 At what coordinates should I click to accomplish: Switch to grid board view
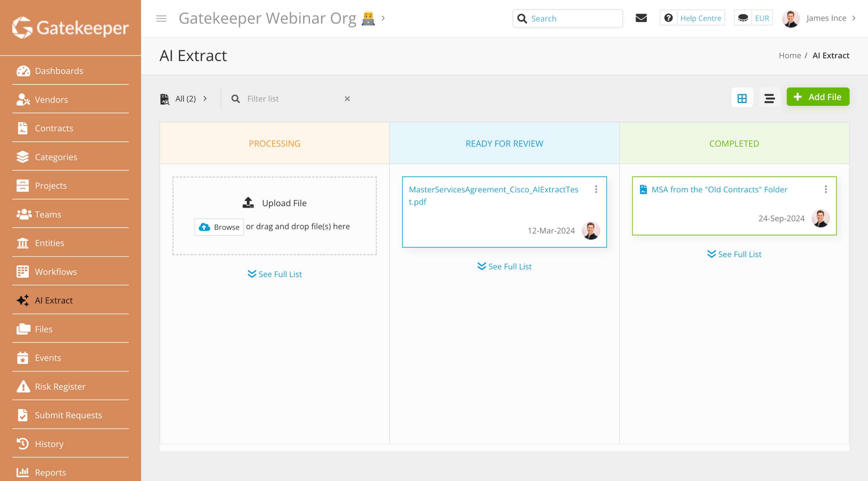coord(742,98)
